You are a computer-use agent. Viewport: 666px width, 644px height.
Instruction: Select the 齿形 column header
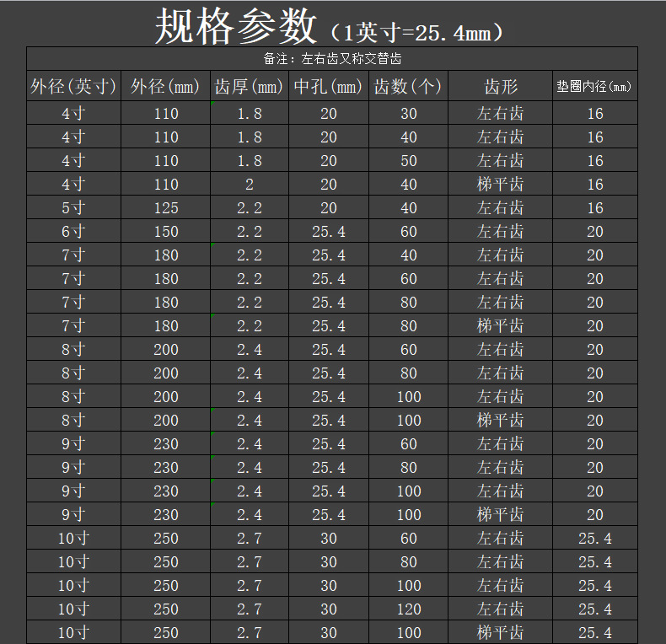tap(501, 87)
